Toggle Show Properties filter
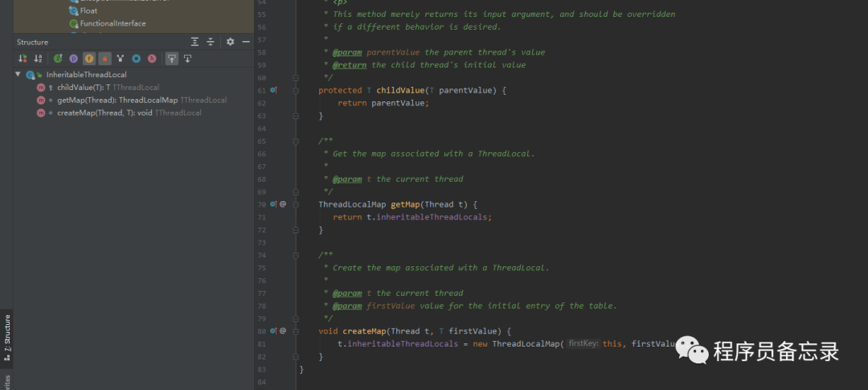The width and height of the screenshot is (868, 390). pyautogui.click(x=73, y=58)
